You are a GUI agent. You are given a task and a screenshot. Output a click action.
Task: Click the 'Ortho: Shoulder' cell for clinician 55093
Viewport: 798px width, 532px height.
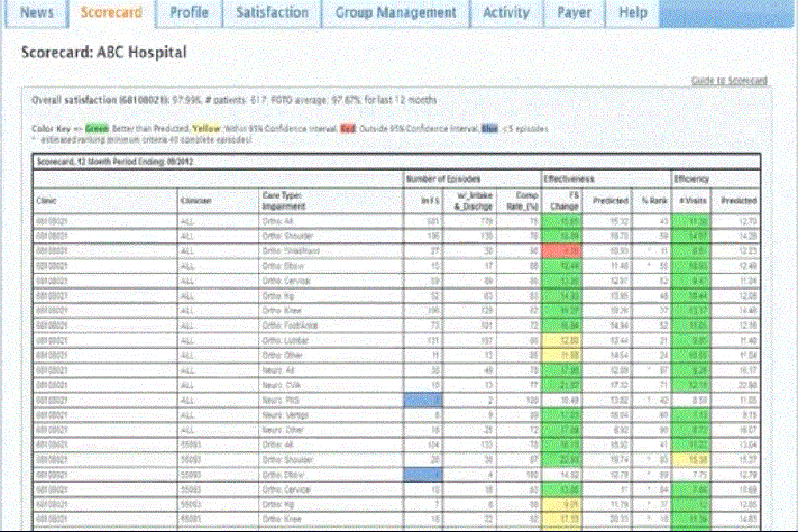coord(331,459)
